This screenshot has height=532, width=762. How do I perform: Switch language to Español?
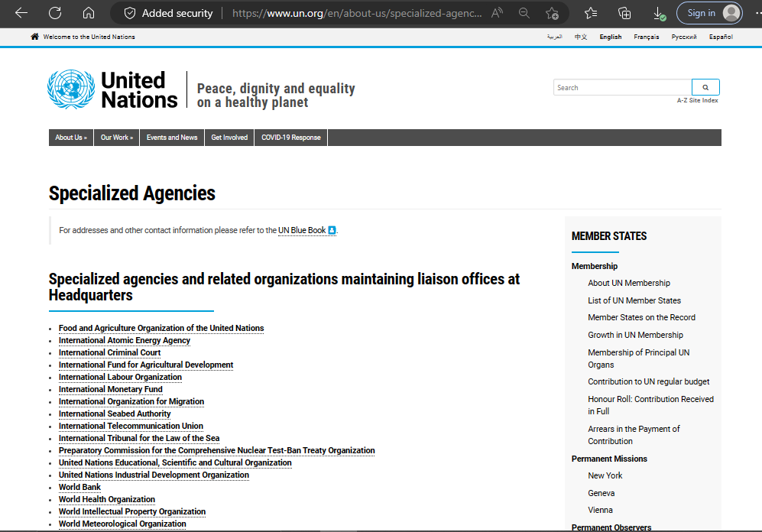point(721,37)
